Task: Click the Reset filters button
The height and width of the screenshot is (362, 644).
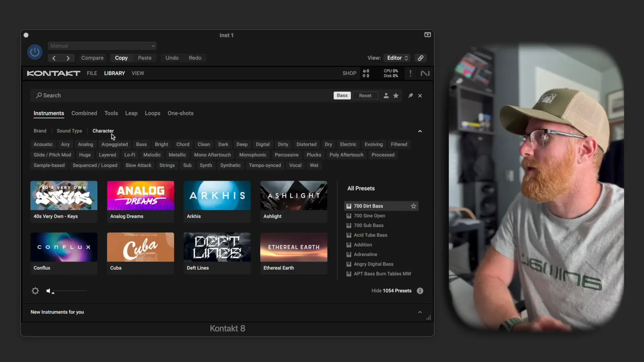Action: click(365, 96)
